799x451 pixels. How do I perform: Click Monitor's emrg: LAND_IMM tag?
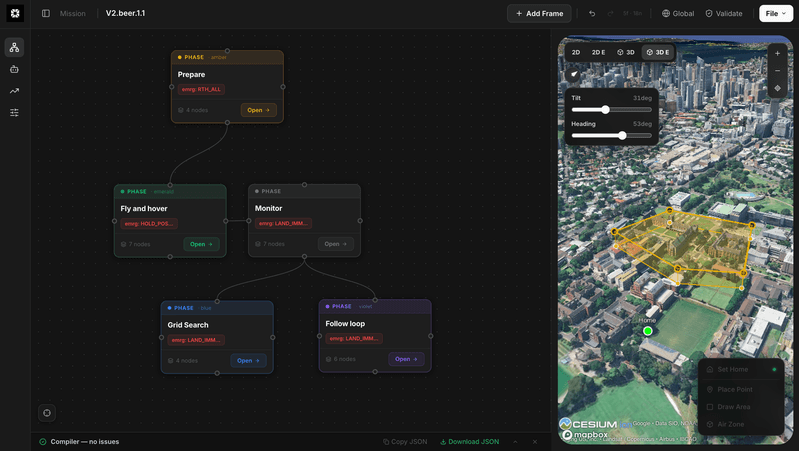click(283, 223)
